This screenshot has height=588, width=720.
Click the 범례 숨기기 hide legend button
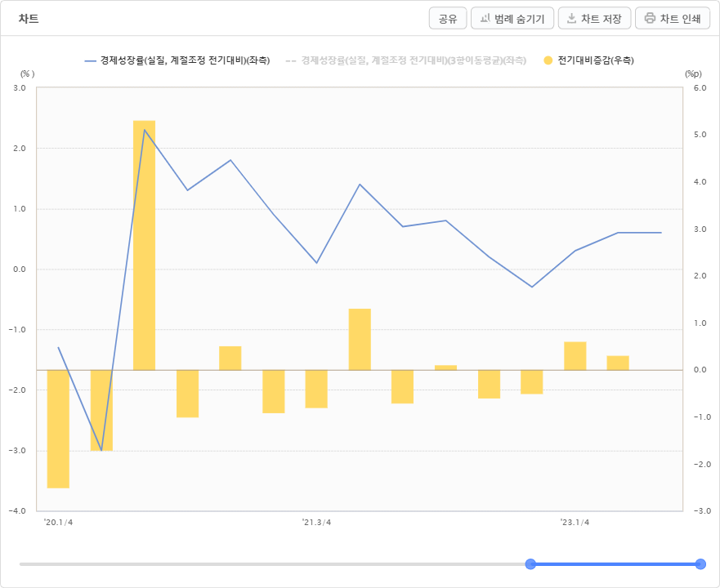click(x=512, y=18)
